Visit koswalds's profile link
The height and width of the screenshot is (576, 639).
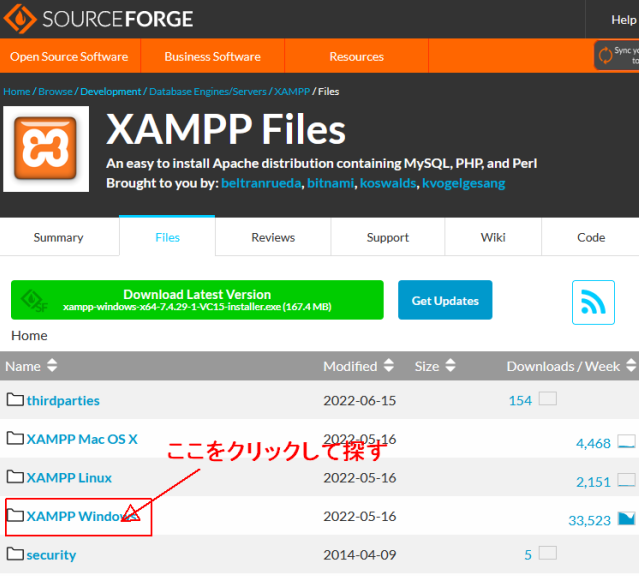(388, 183)
